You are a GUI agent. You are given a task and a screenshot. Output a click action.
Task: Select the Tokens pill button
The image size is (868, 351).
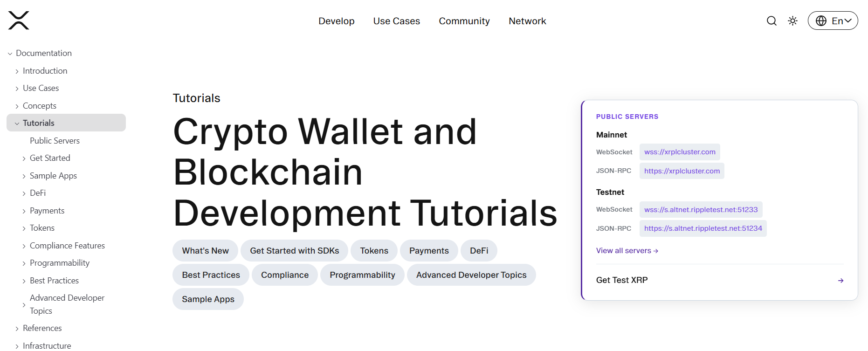tap(374, 251)
